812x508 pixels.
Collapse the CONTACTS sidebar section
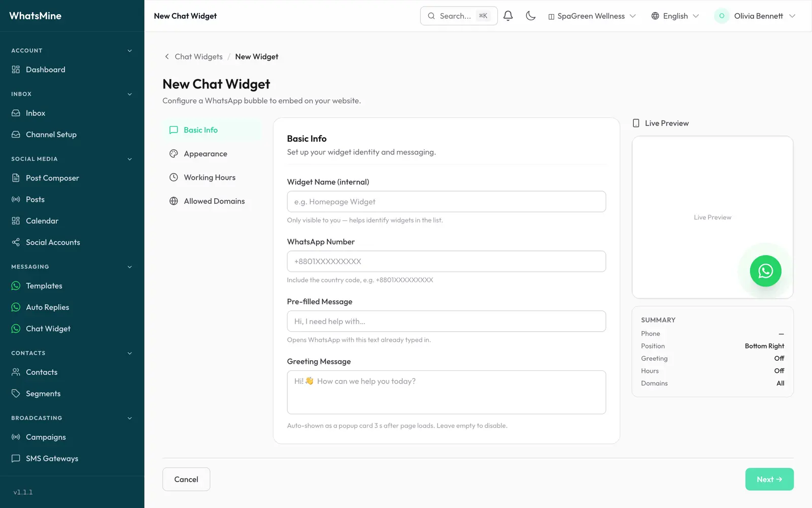129,353
